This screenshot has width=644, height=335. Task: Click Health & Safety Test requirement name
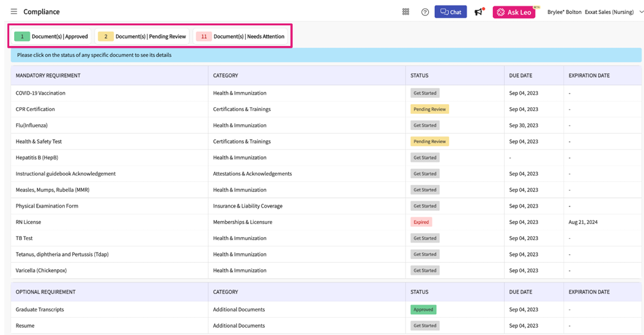pyautogui.click(x=39, y=141)
